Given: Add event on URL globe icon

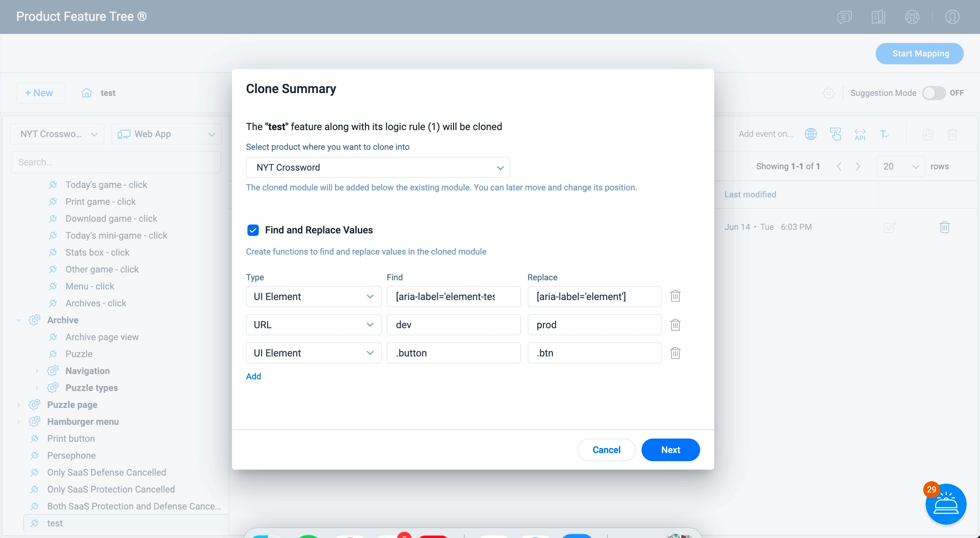Looking at the screenshot, I should pos(811,134).
